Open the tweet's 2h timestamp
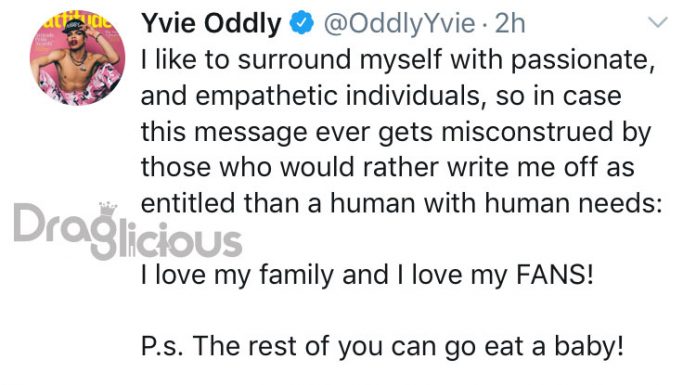696x385 pixels. point(510,24)
